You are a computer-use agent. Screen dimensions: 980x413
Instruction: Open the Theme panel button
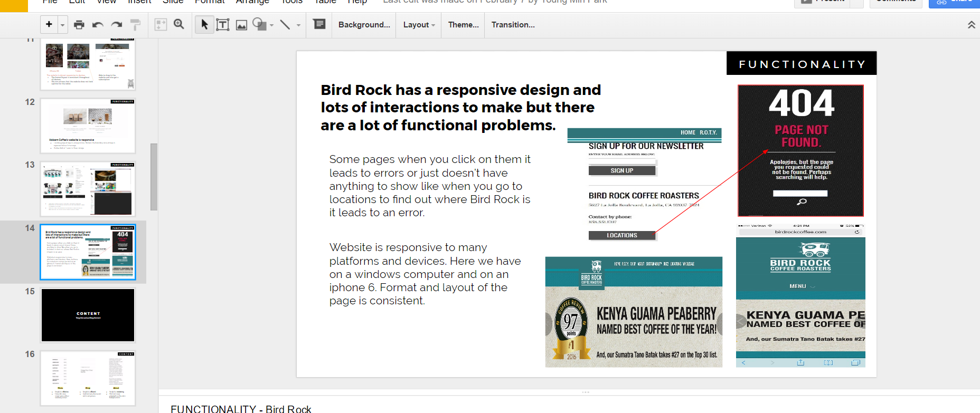click(x=463, y=25)
